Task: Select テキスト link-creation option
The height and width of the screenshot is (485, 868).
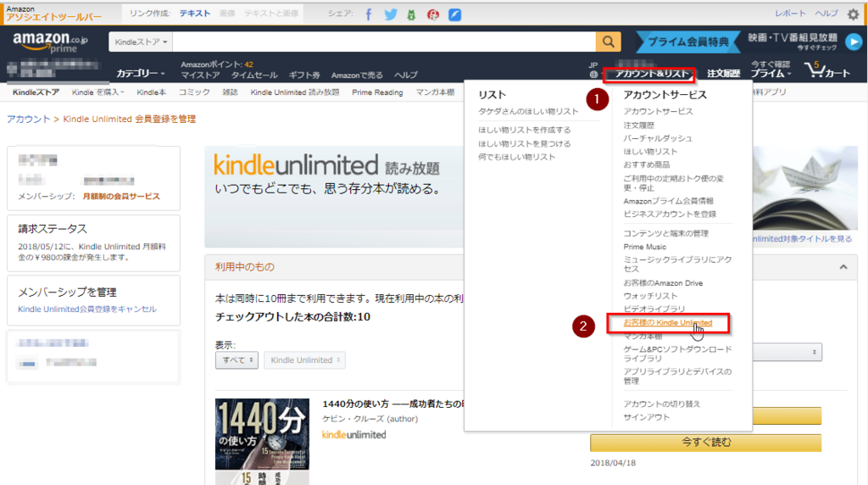Action: pyautogui.click(x=195, y=14)
